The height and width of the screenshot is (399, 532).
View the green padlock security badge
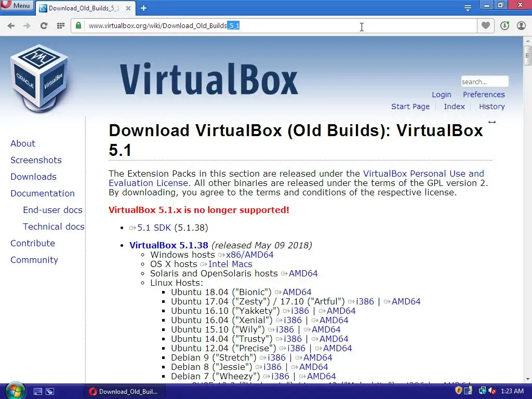(78, 26)
